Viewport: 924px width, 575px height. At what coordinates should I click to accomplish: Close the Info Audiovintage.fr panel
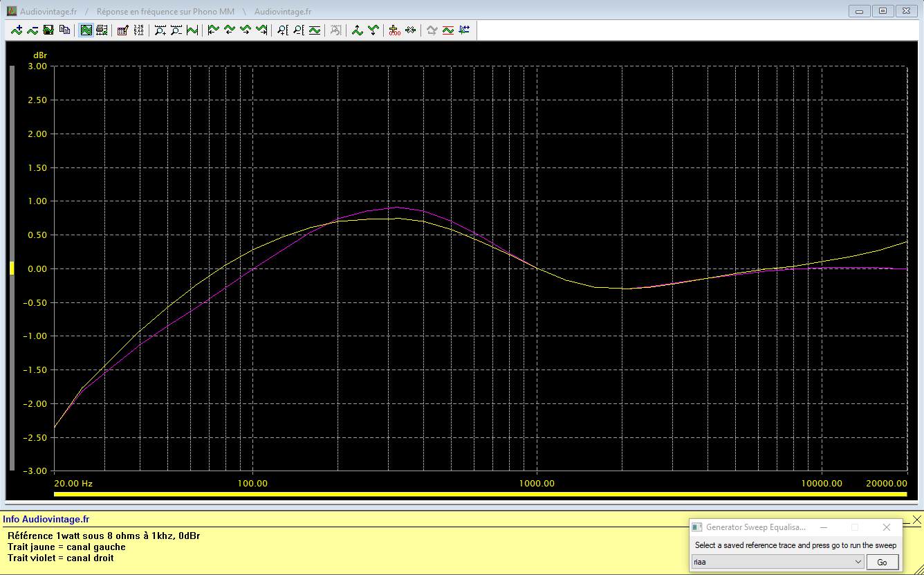917,520
